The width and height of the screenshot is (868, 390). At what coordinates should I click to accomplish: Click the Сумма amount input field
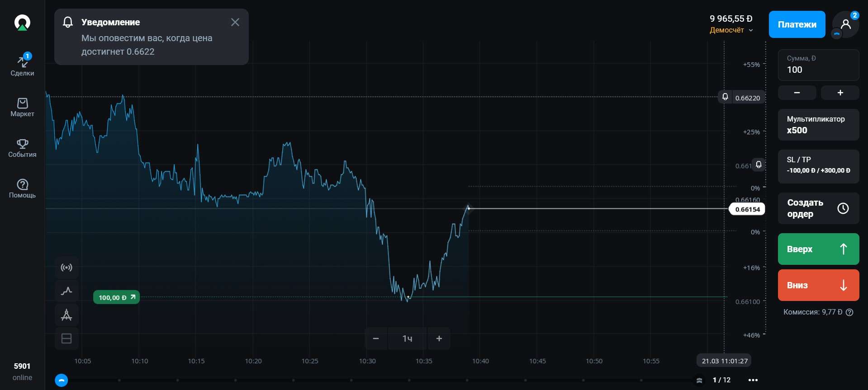pyautogui.click(x=818, y=65)
